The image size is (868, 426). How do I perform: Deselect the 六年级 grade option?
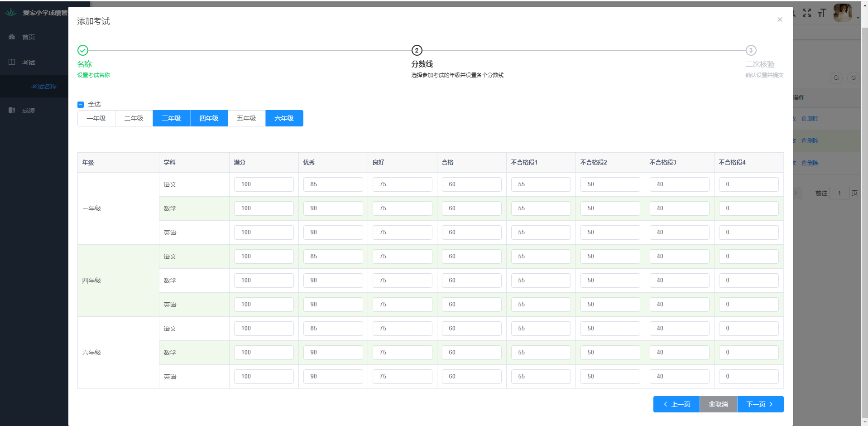284,118
